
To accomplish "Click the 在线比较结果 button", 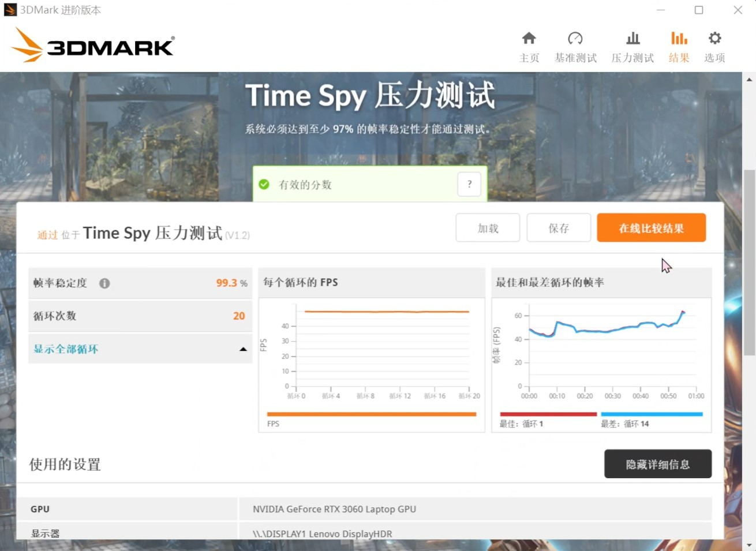I will (651, 228).
